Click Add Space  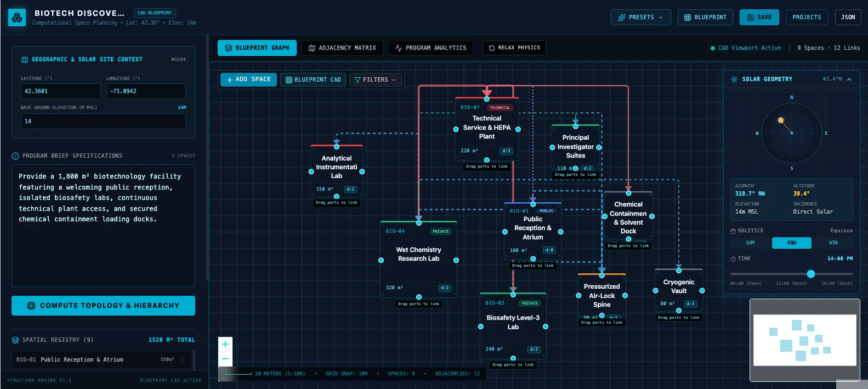(249, 79)
